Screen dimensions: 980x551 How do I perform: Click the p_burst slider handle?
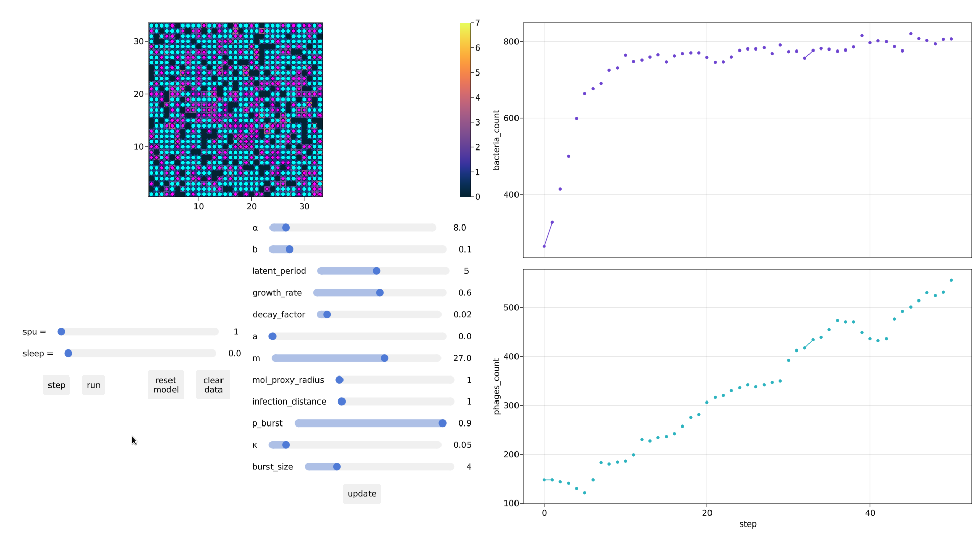click(443, 423)
